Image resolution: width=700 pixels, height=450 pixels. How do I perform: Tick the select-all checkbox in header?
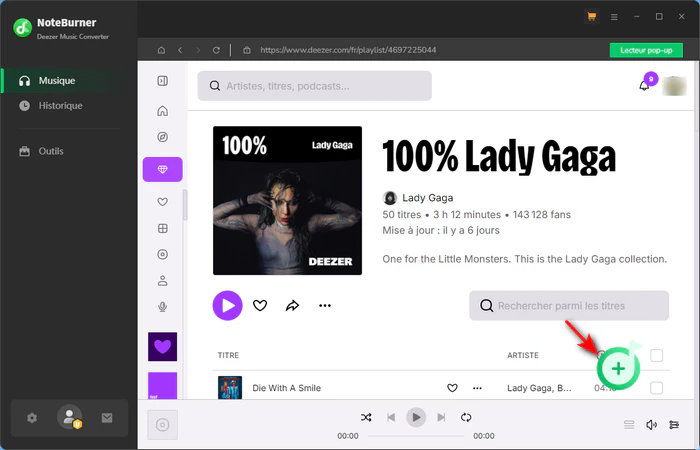coord(656,355)
